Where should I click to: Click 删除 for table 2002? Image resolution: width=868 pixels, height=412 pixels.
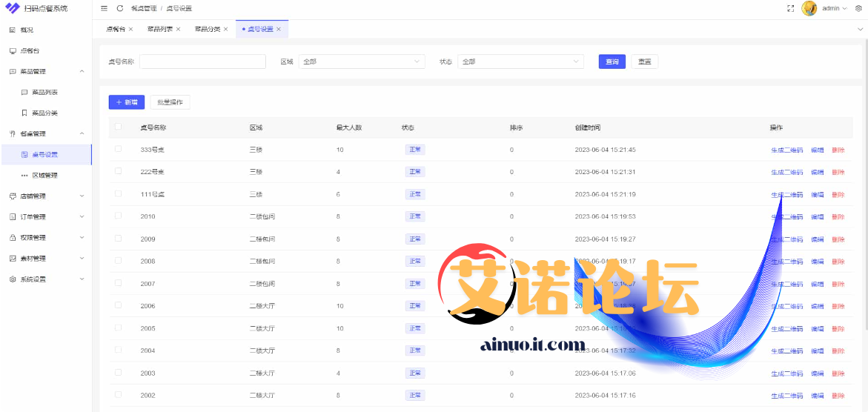tap(838, 396)
